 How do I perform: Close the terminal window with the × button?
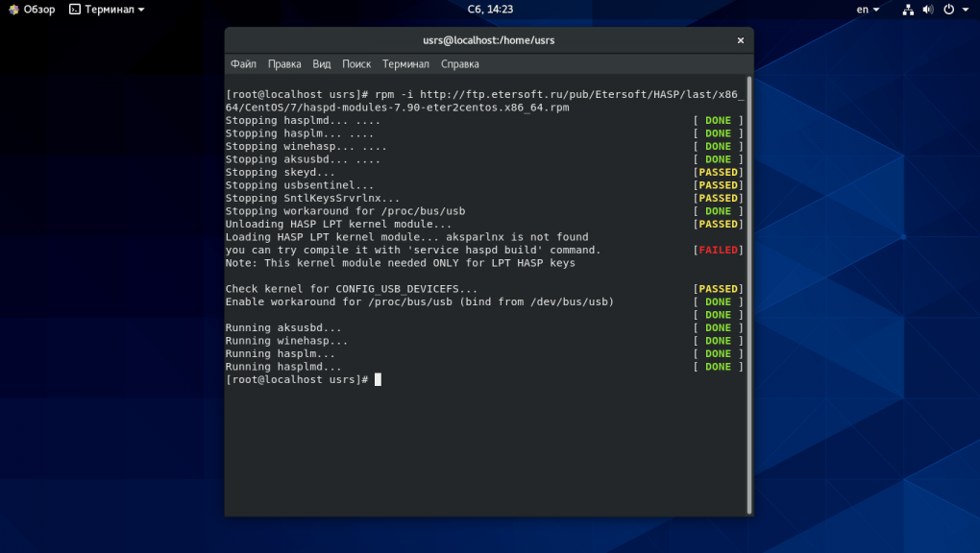740,40
